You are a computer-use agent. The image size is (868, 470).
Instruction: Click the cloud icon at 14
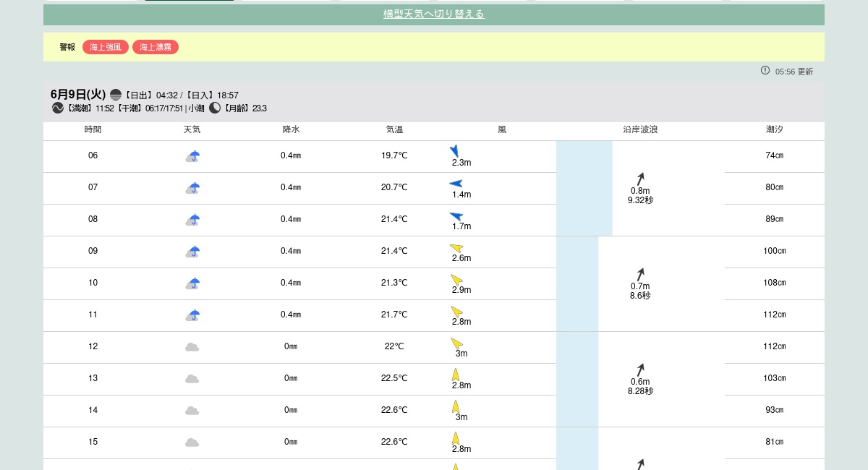[192, 411]
